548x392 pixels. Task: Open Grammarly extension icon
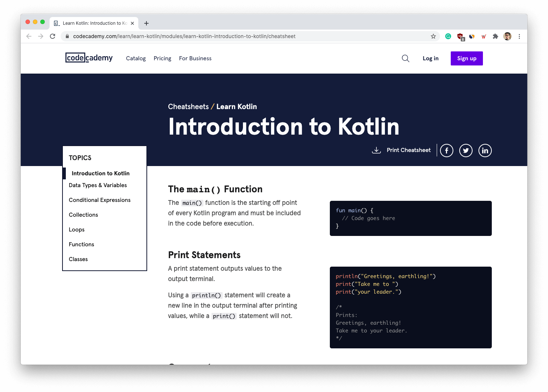[448, 36]
